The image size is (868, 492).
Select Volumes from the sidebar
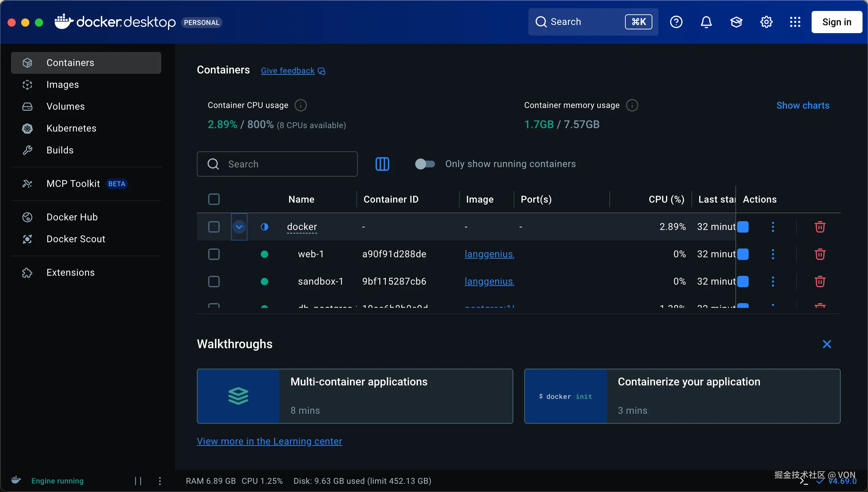click(x=66, y=106)
